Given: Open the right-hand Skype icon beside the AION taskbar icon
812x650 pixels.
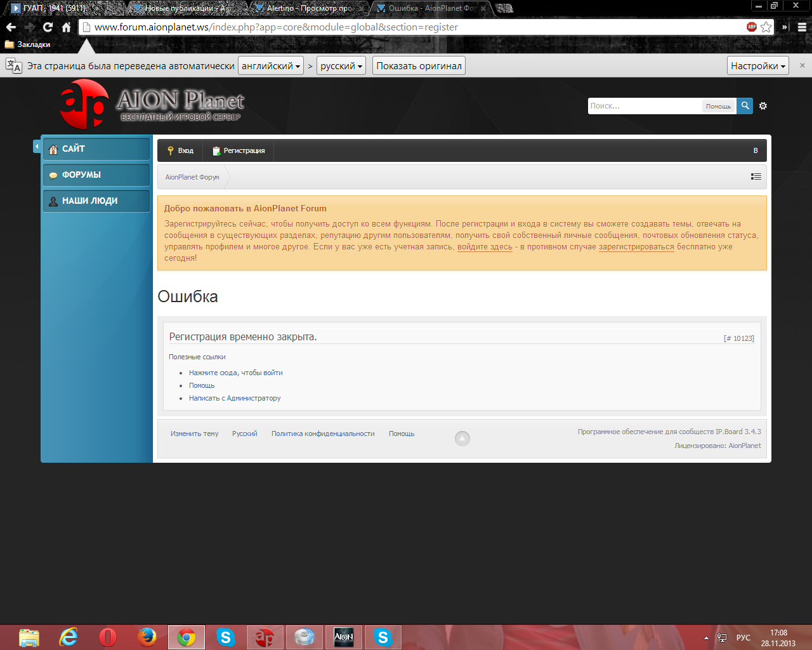Looking at the screenshot, I should tap(383, 637).
